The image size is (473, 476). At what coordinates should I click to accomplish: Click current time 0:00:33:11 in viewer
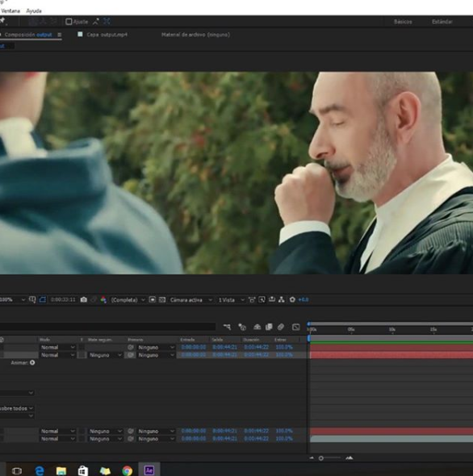[x=63, y=299]
